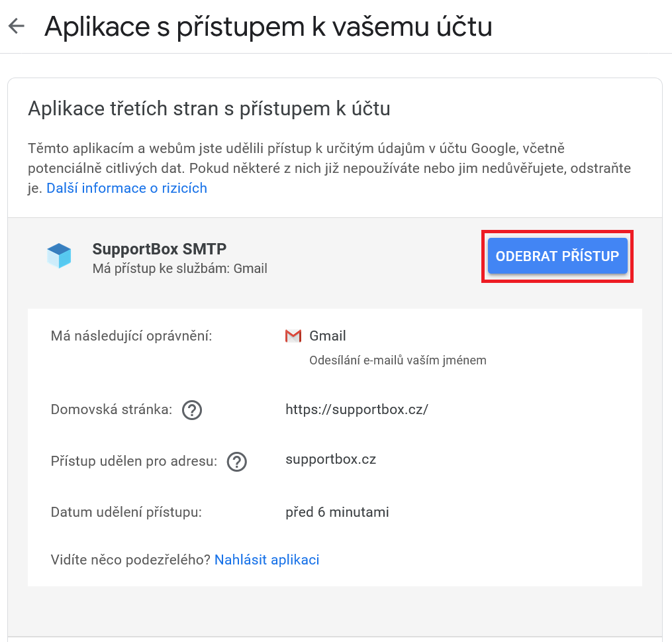Click the back arrow icon
The height and width of the screenshot is (642, 672).
tap(16, 27)
